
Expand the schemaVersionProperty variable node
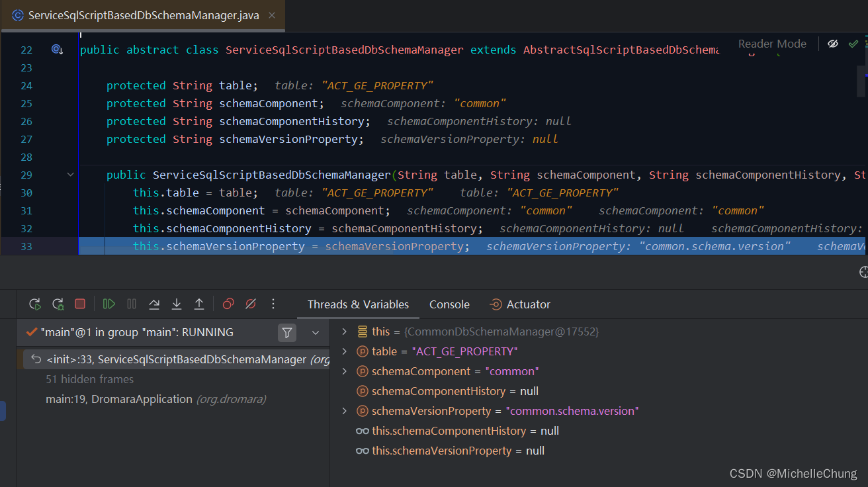click(x=344, y=411)
